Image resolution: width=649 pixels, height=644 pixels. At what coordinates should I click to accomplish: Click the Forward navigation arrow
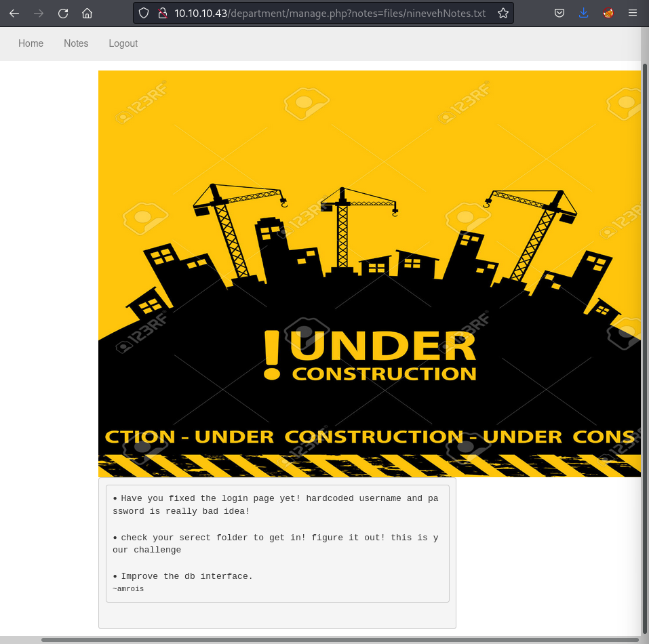(x=39, y=13)
